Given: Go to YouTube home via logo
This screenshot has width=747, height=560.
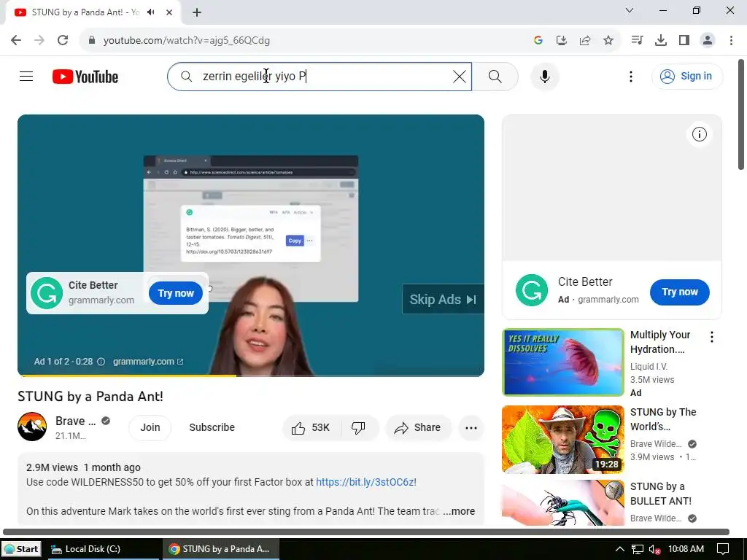Looking at the screenshot, I should pyautogui.click(x=85, y=77).
